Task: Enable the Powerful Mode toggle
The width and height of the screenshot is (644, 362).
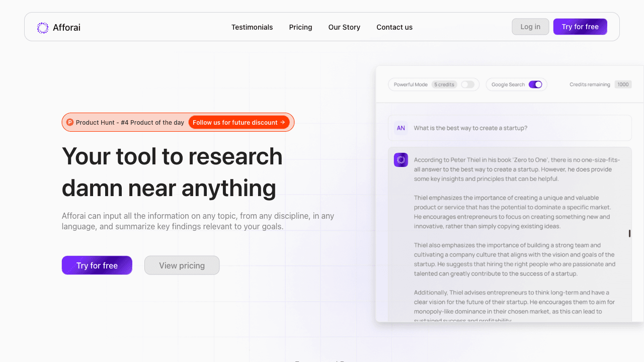Action: pyautogui.click(x=468, y=84)
